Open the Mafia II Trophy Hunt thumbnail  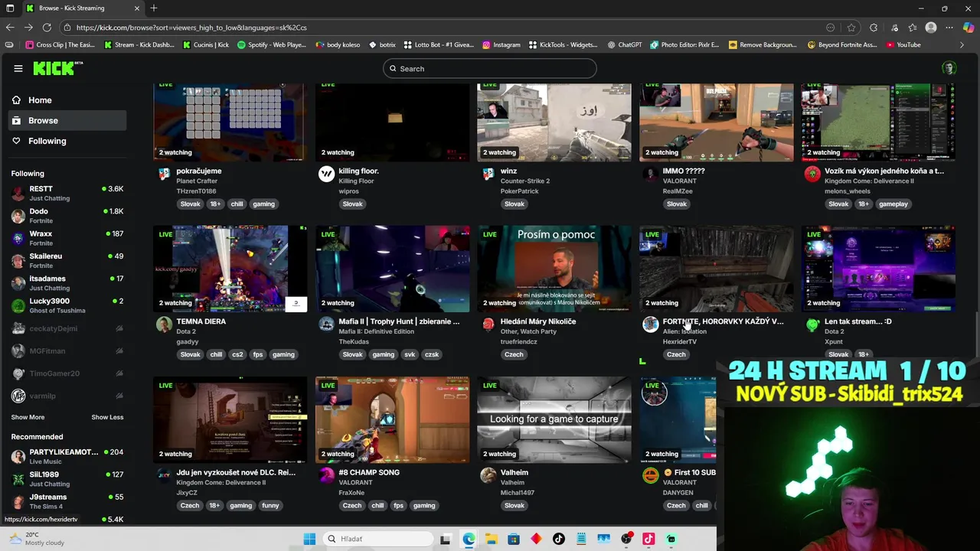pyautogui.click(x=393, y=269)
